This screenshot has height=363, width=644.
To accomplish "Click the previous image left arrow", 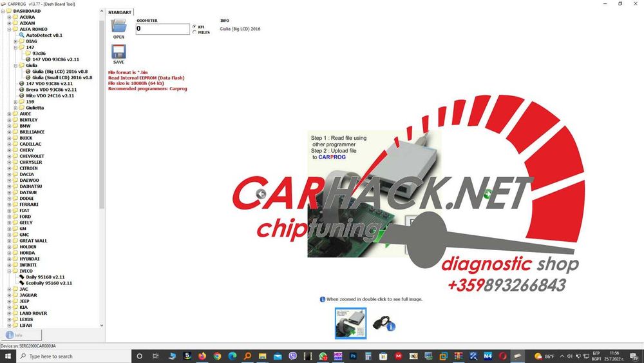I will (261, 193).
